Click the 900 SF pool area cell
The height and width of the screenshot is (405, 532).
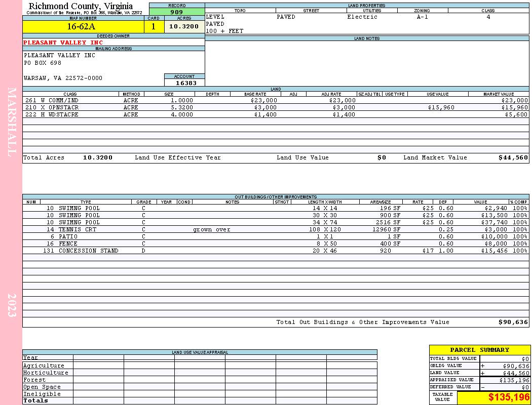coord(390,215)
